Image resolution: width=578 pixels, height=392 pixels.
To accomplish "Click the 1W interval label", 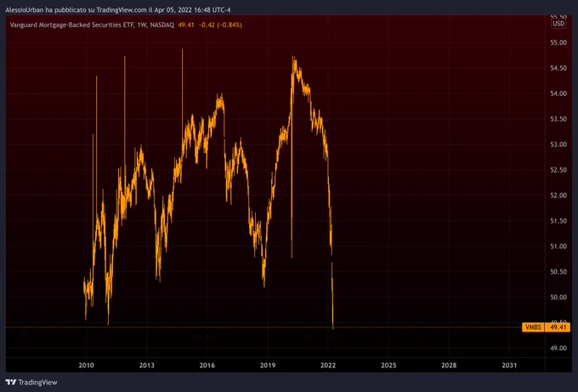I will pyautogui.click(x=142, y=25).
